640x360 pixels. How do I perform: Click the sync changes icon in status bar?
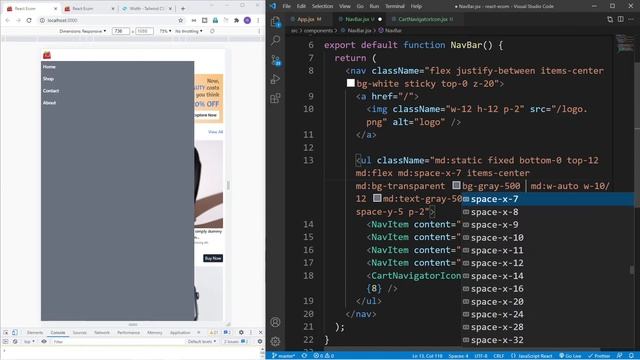[x=304, y=356]
